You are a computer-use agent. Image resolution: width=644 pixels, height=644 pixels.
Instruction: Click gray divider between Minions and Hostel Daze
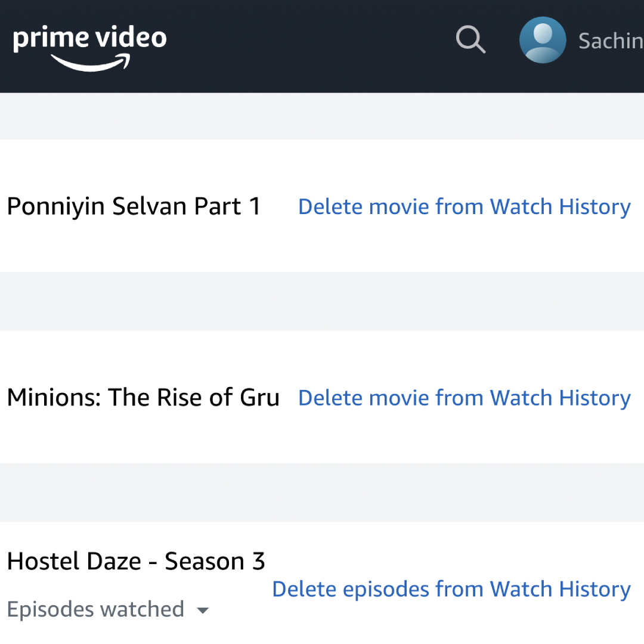322,493
